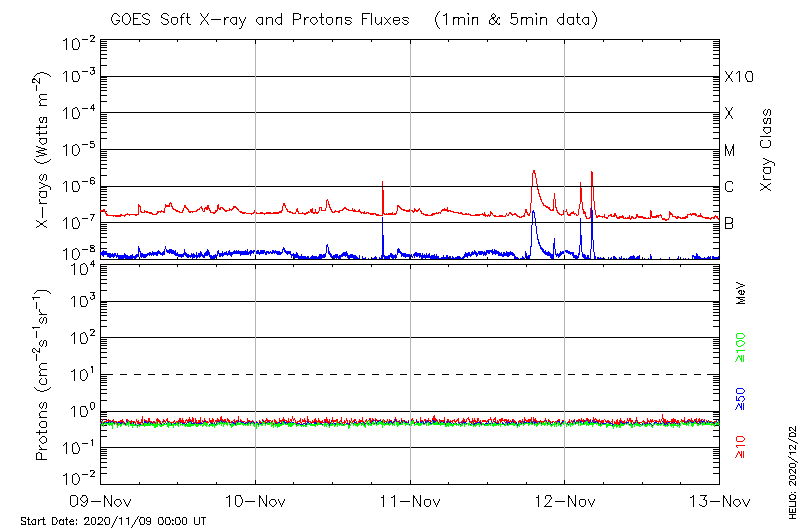Click the 10-Nov date label on x-axis

[255, 500]
